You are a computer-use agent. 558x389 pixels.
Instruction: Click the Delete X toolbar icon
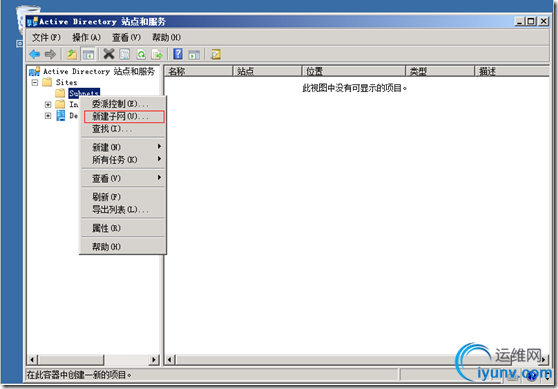pos(109,54)
